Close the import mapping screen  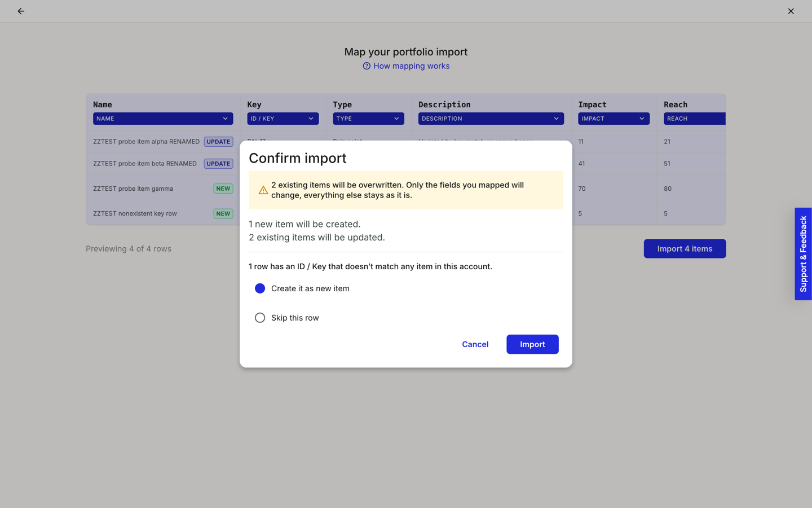point(791,11)
